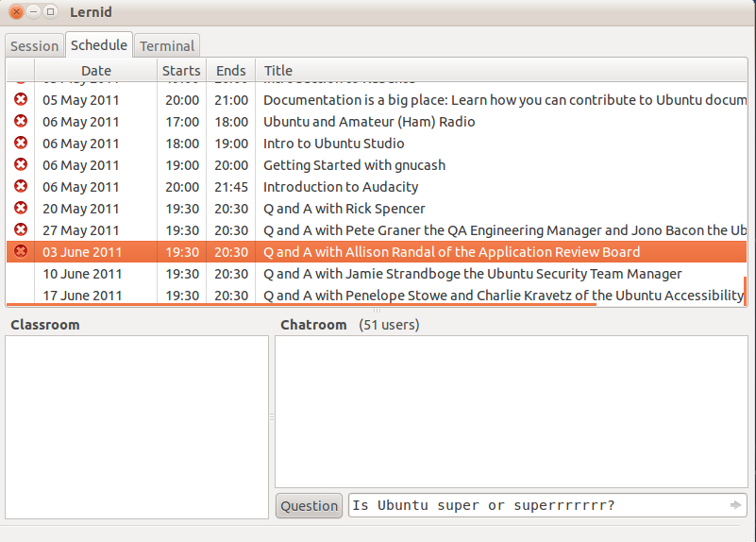Image resolution: width=756 pixels, height=542 pixels.
Task: Select Q and A with Penelope Stowe row
Action: [x=377, y=295]
